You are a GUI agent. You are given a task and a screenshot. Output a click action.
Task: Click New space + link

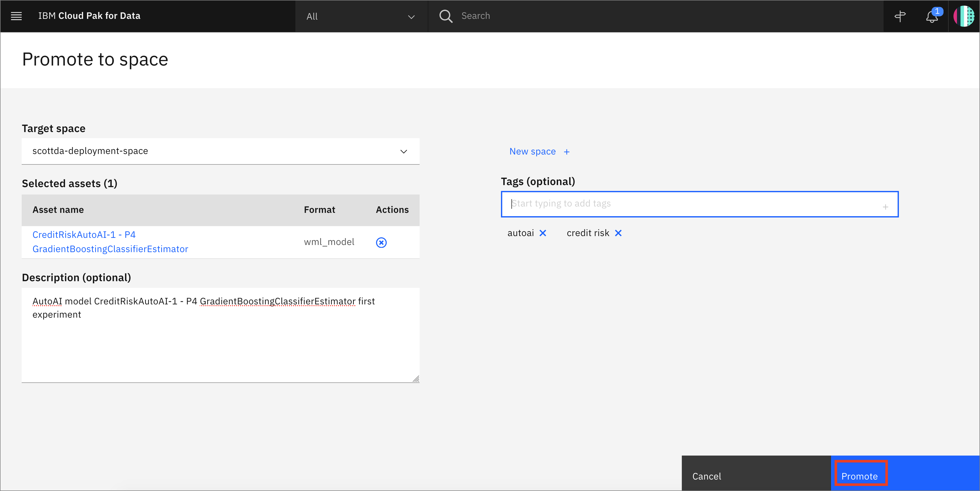click(x=539, y=151)
